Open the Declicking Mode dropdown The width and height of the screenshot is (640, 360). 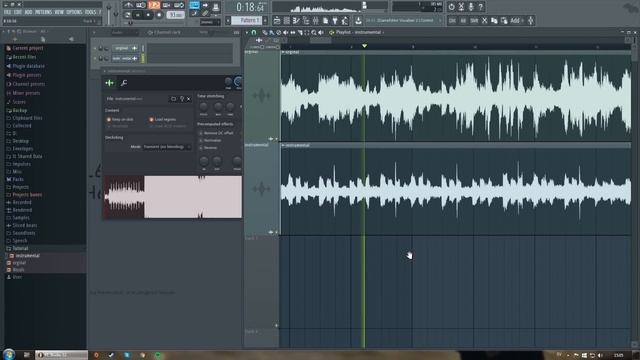tap(167, 147)
